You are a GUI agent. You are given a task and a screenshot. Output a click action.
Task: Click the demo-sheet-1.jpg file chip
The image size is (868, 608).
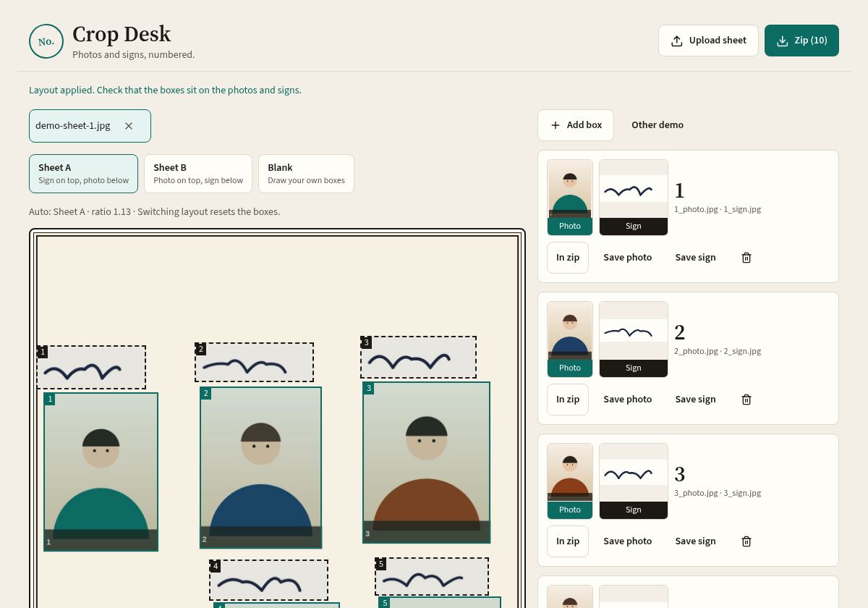pos(90,126)
